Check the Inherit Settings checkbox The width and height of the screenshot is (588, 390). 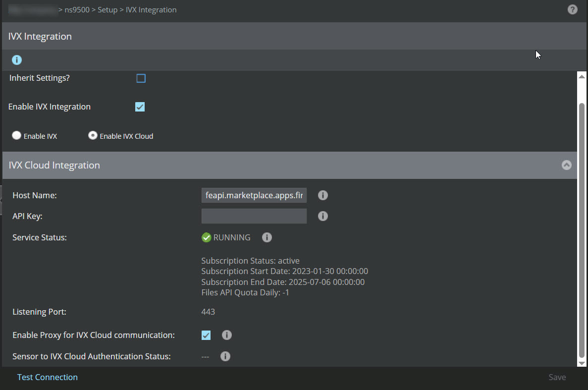[141, 78]
